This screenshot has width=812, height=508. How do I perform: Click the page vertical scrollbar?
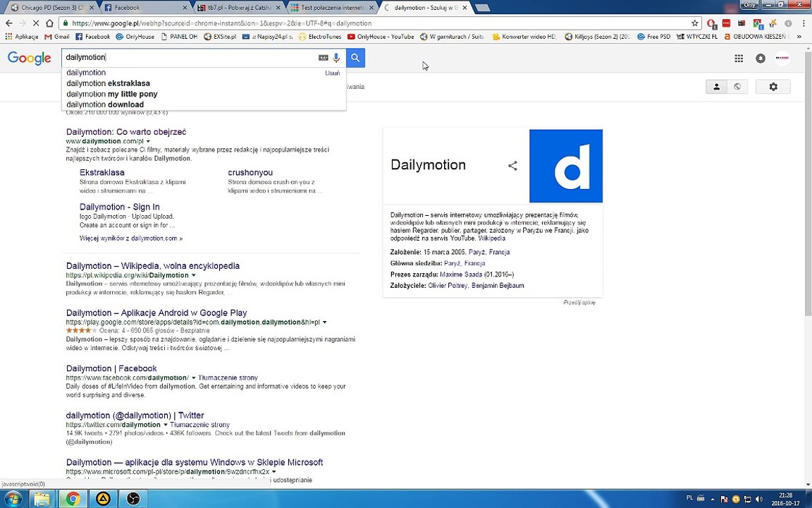[807, 181]
